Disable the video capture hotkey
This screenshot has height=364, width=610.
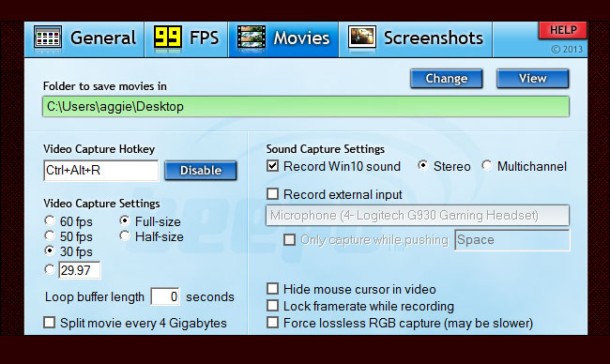(x=200, y=171)
